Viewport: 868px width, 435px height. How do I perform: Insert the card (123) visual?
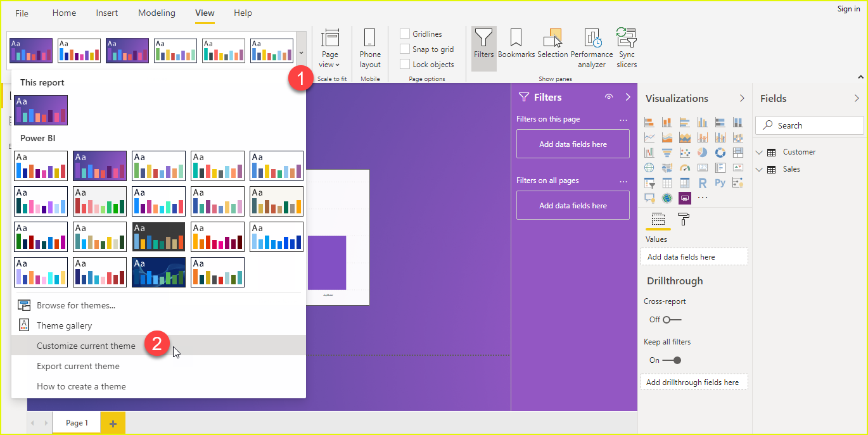(x=703, y=167)
